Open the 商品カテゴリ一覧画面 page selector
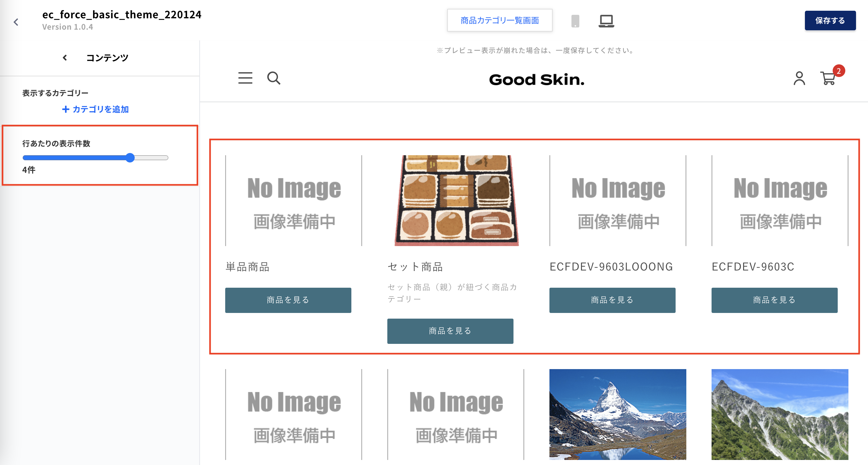Image resolution: width=868 pixels, height=465 pixels. 499,21
